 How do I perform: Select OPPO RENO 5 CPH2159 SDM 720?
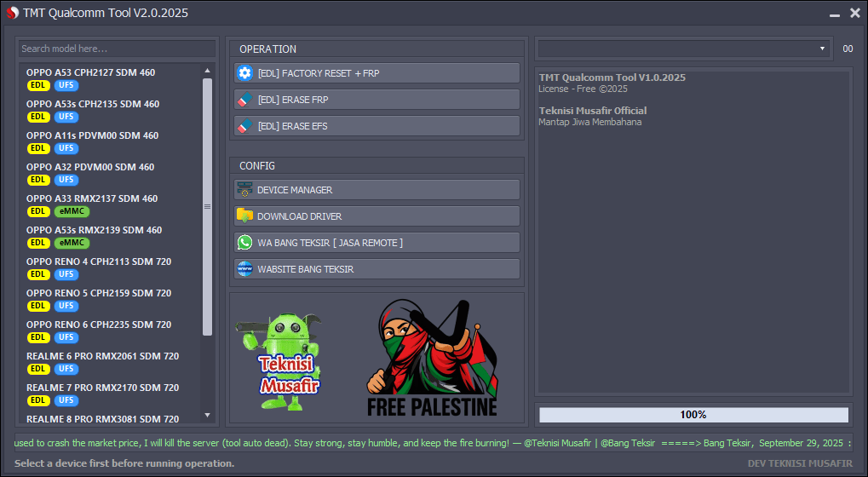98,293
